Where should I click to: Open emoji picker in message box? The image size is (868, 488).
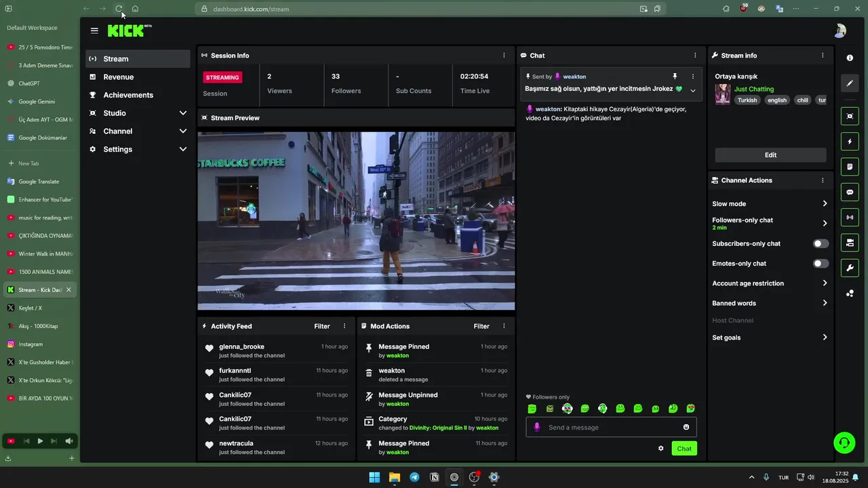[x=686, y=427]
